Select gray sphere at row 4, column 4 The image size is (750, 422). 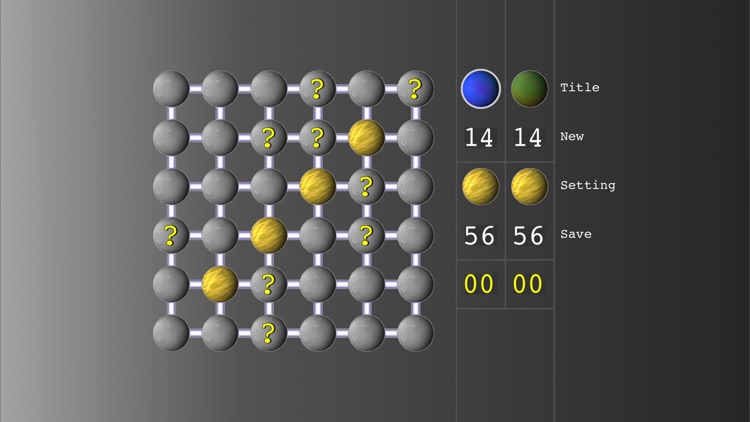[x=318, y=235]
